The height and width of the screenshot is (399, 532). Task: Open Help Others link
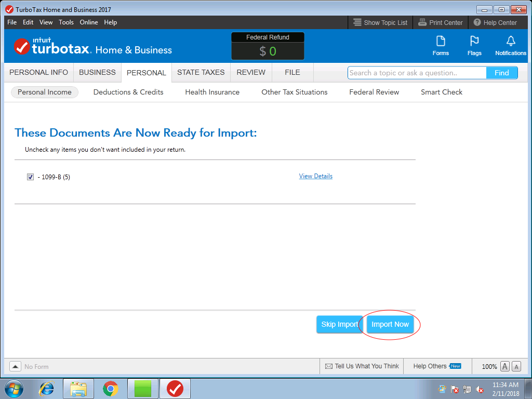[437, 366]
